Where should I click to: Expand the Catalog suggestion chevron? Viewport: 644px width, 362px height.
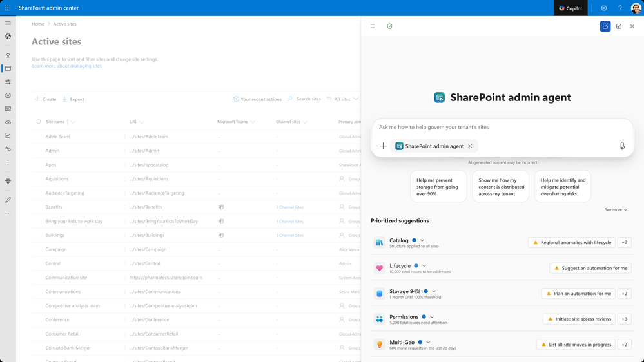click(x=422, y=240)
